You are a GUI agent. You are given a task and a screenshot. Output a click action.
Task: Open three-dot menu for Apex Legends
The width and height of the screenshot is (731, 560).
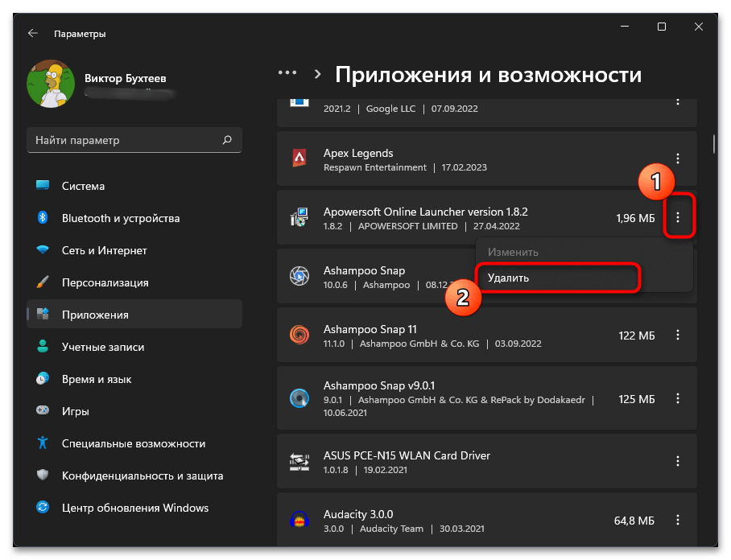point(677,159)
